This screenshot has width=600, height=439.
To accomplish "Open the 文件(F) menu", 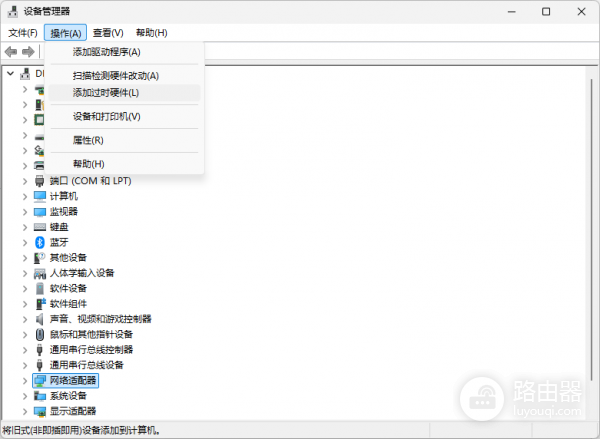I will pos(23,33).
